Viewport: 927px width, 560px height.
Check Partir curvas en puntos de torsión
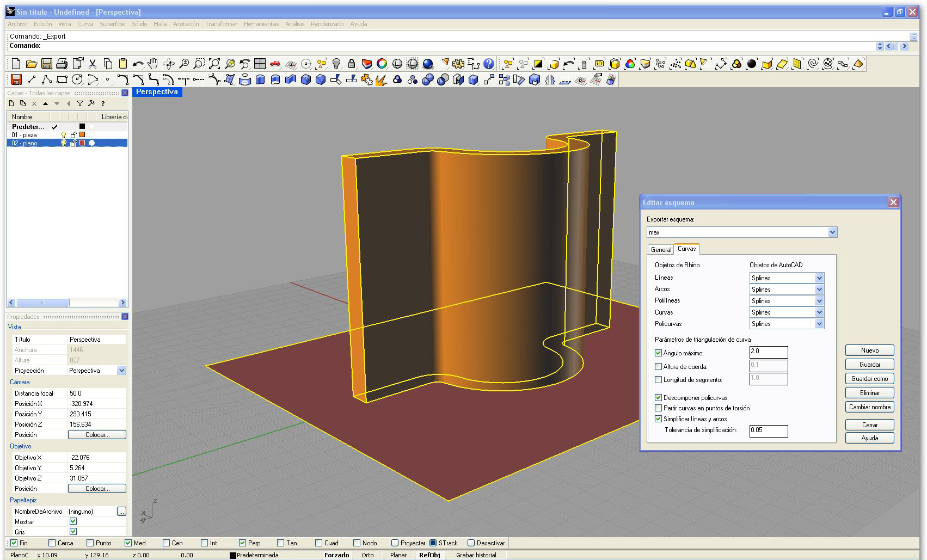[659, 408]
